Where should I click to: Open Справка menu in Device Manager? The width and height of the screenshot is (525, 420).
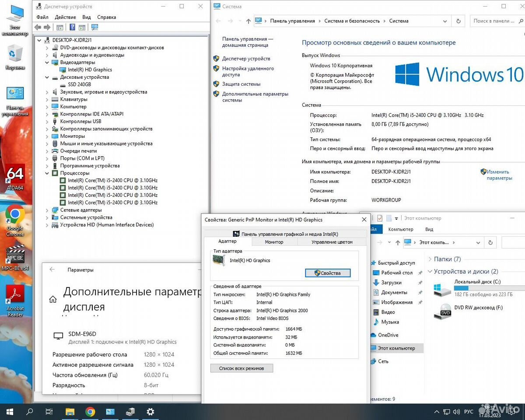[106, 17]
